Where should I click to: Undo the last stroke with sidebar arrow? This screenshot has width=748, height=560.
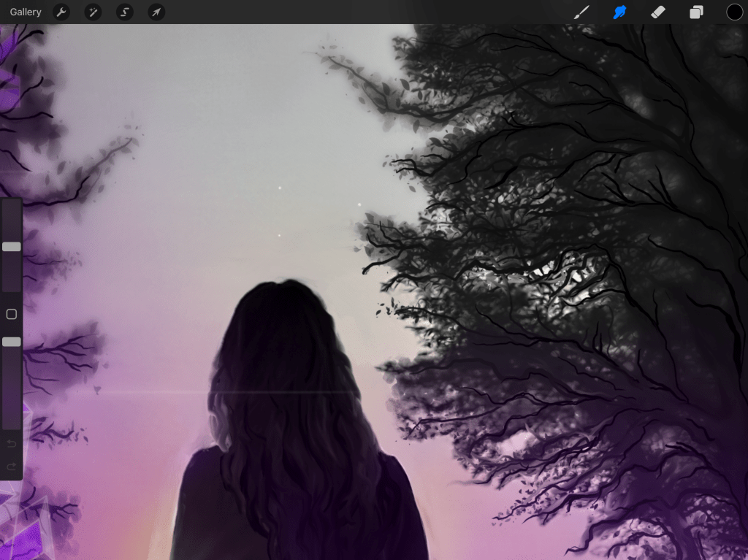click(x=12, y=444)
